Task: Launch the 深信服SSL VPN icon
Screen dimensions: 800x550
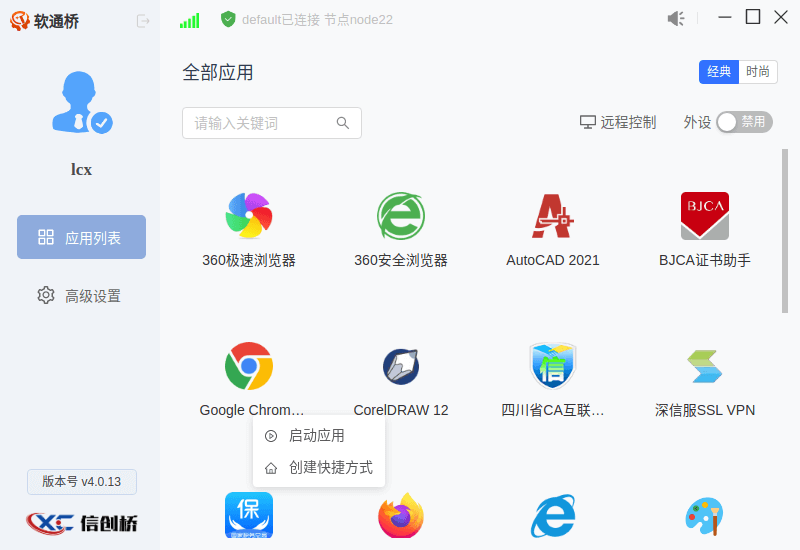Action: 705,366
